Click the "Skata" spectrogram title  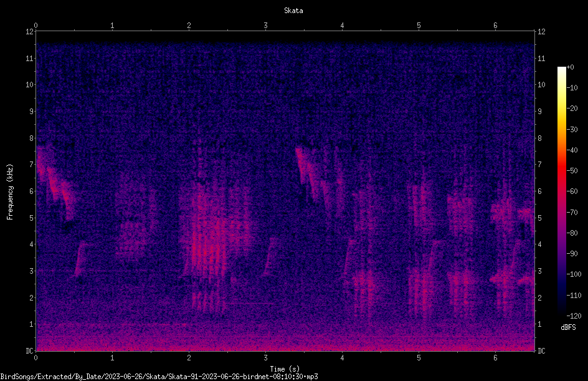[293, 11]
